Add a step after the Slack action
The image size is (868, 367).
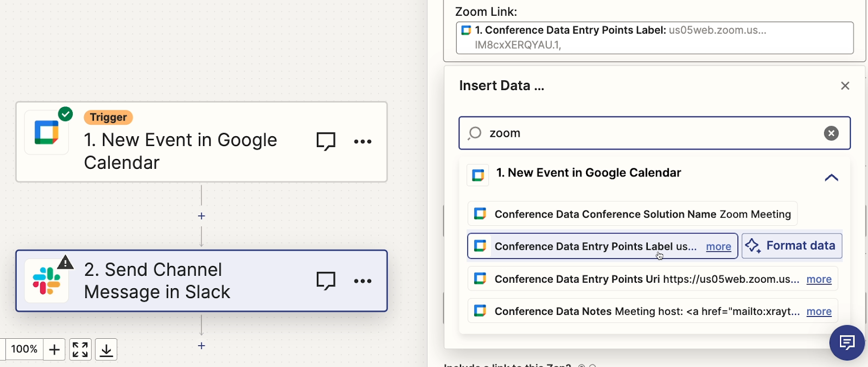[x=201, y=346]
